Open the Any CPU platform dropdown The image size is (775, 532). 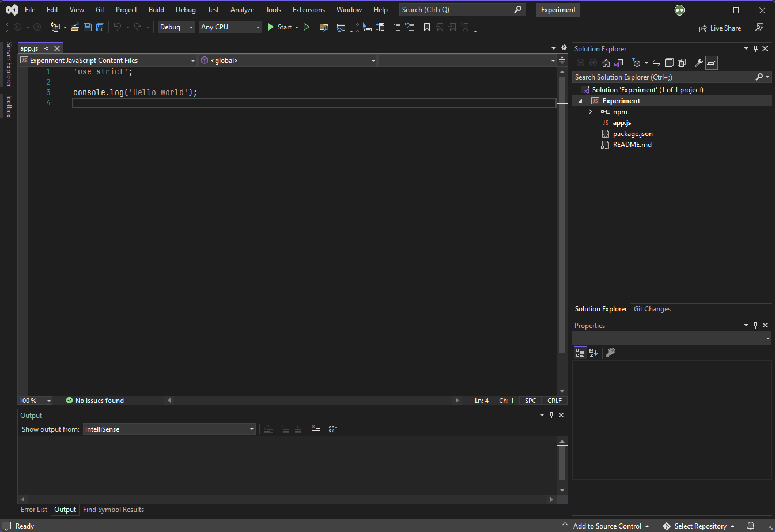[x=230, y=27]
